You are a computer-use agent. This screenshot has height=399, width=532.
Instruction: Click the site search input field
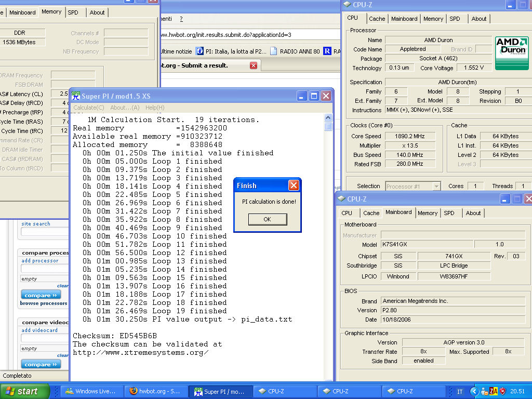(x=45, y=232)
